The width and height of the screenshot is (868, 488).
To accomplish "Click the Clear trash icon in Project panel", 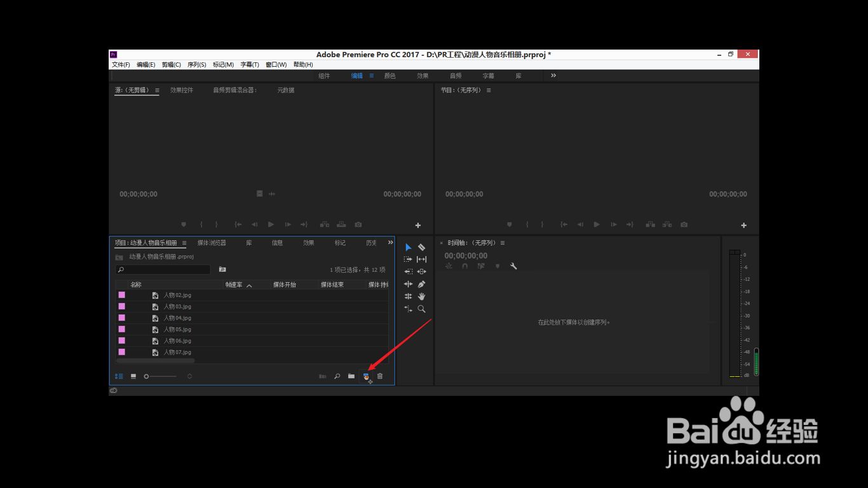I will (x=380, y=376).
